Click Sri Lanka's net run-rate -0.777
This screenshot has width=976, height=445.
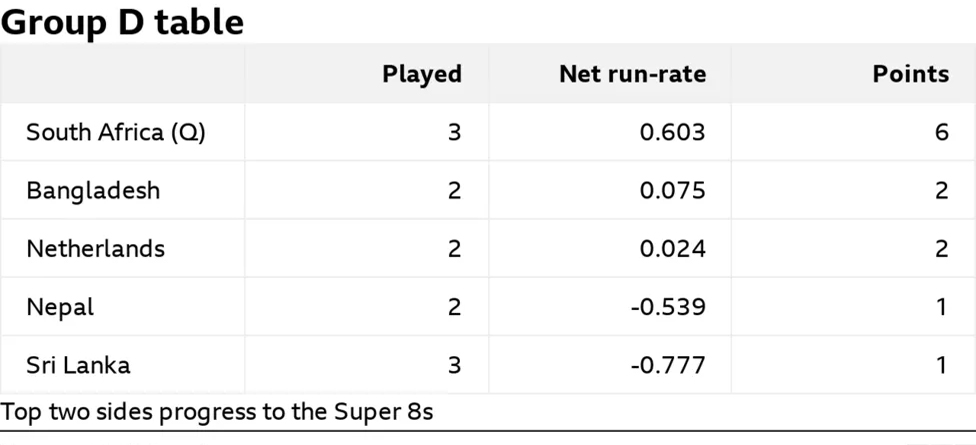pyautogui.click(x=668, y=365)
